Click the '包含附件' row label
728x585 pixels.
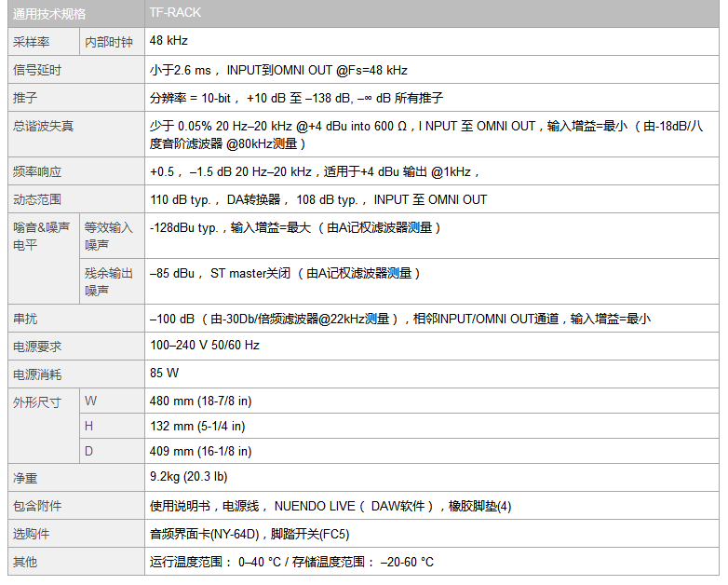pyautogui.click(x=37, y=506)
